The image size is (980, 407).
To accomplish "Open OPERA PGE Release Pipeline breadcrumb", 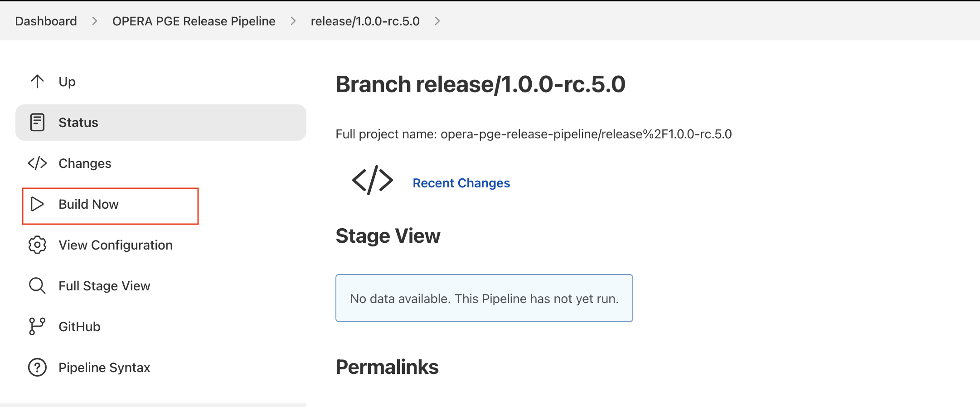I will click(x=194, y=21).
